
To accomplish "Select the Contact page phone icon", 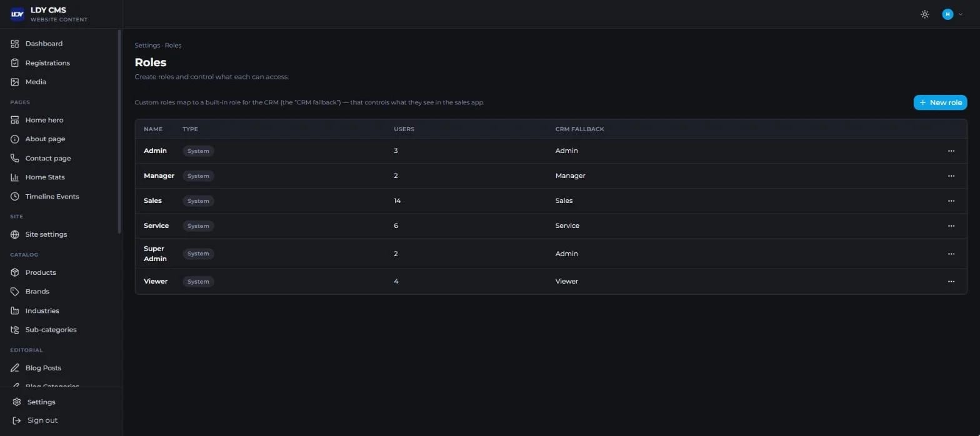I will point(15,158).
